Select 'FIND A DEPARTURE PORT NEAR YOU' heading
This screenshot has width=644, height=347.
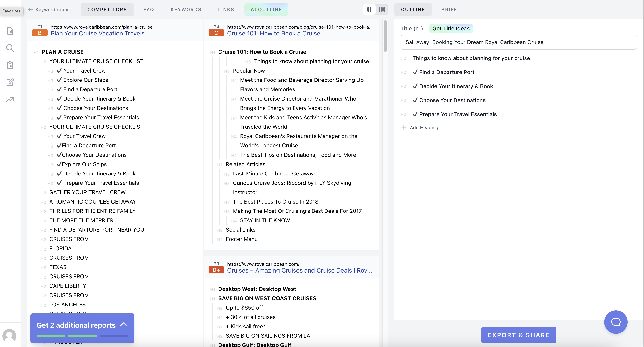point(96,230)
